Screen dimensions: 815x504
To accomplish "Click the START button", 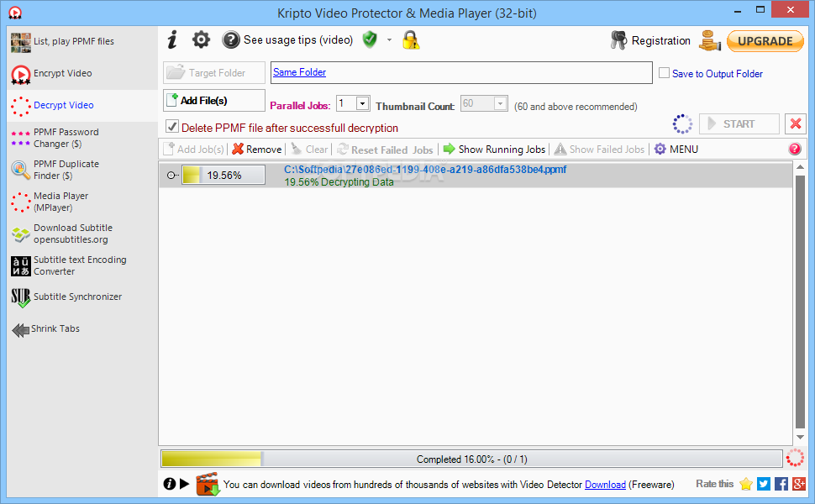I will pos(739,123).
